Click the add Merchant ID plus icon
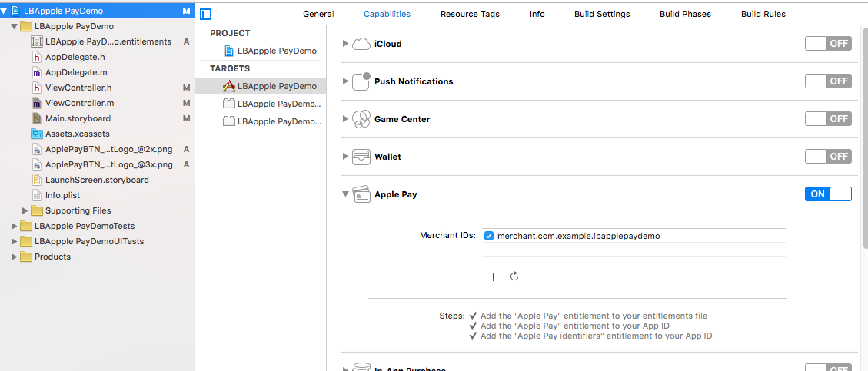 494,277
